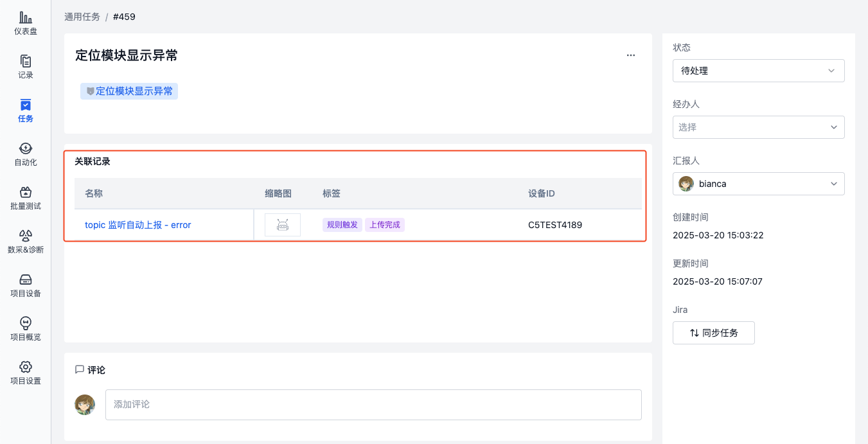Screen dimensions: 868x444
Task: Navigate to 数采&诊断 icon
Action: pos(26,242)
